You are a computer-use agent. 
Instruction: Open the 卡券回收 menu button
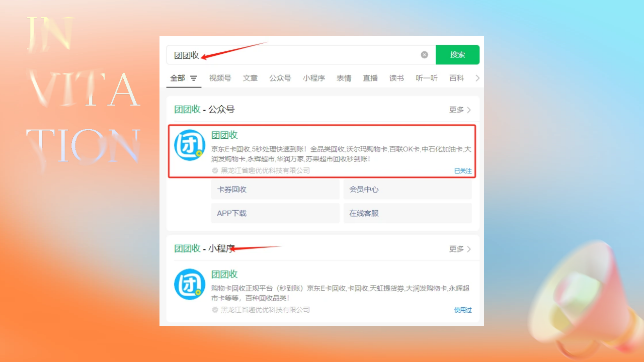point(275,190)
